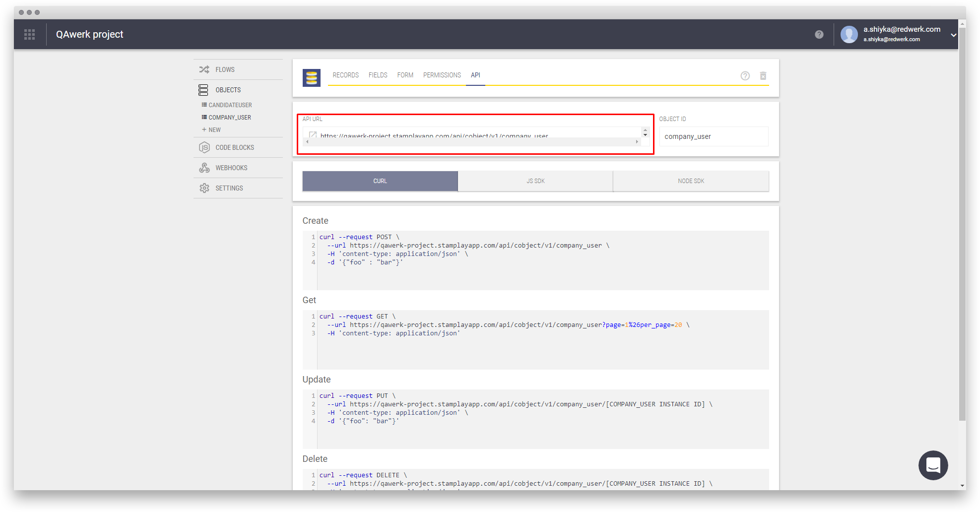980x512 pixels.
Task: Click the Create curl code block
Action: tap(535, 260)
